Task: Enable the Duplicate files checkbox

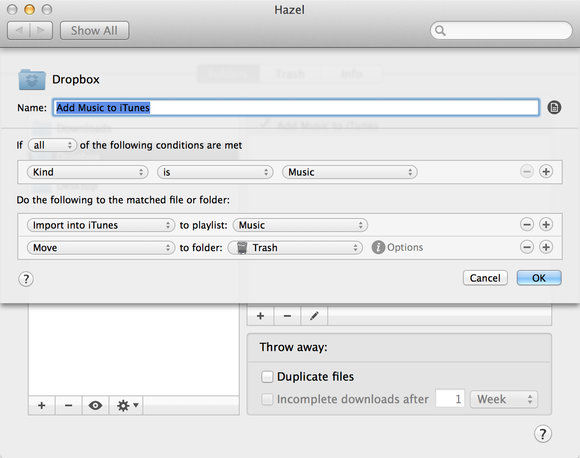Action: point(267,377)
